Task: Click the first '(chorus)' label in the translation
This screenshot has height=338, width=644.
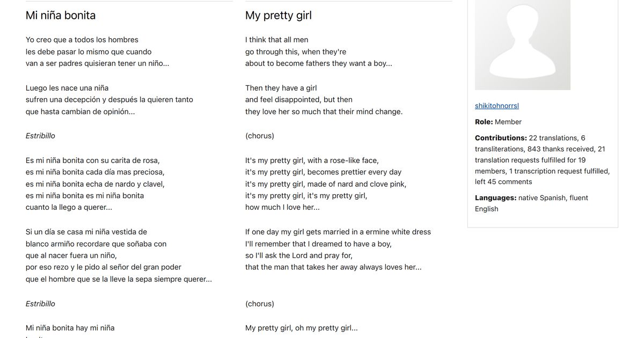Action: click(260, 136)
